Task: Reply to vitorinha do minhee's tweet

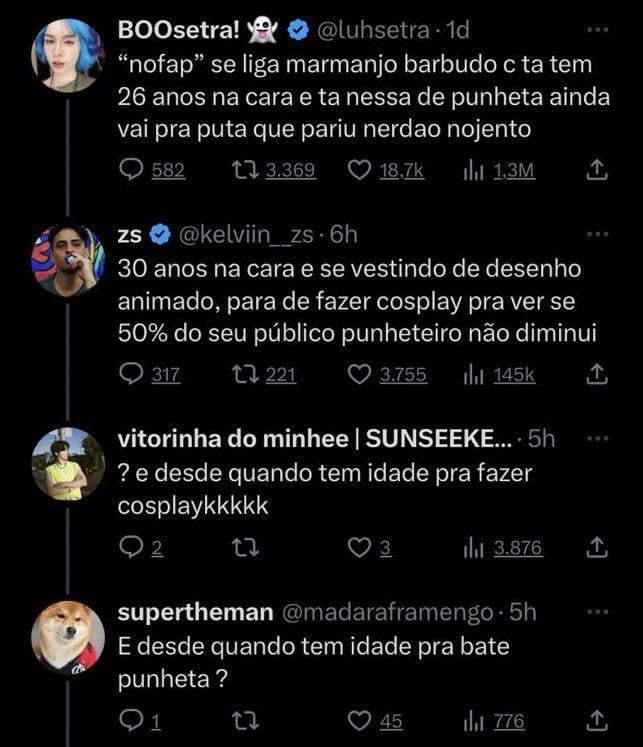Action: (133, 547)
